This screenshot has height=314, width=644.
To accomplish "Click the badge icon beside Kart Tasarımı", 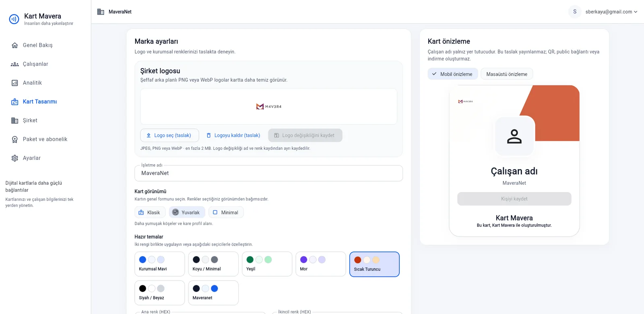I will tap(15, 102).
